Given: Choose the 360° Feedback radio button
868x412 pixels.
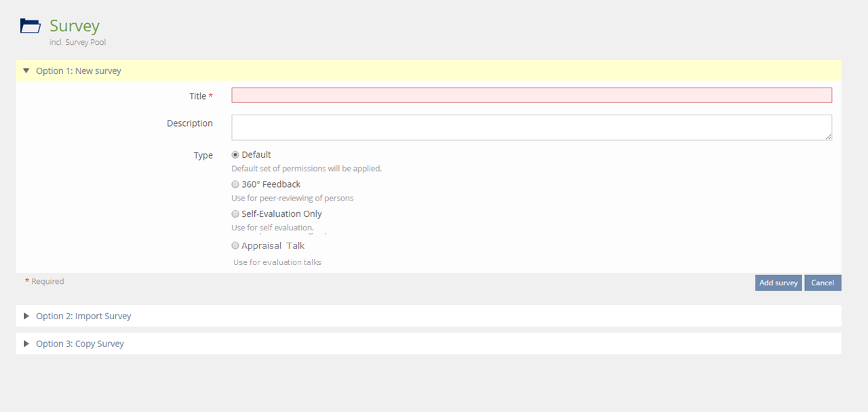Looking at the screenshot, I should tap(235, 184).
